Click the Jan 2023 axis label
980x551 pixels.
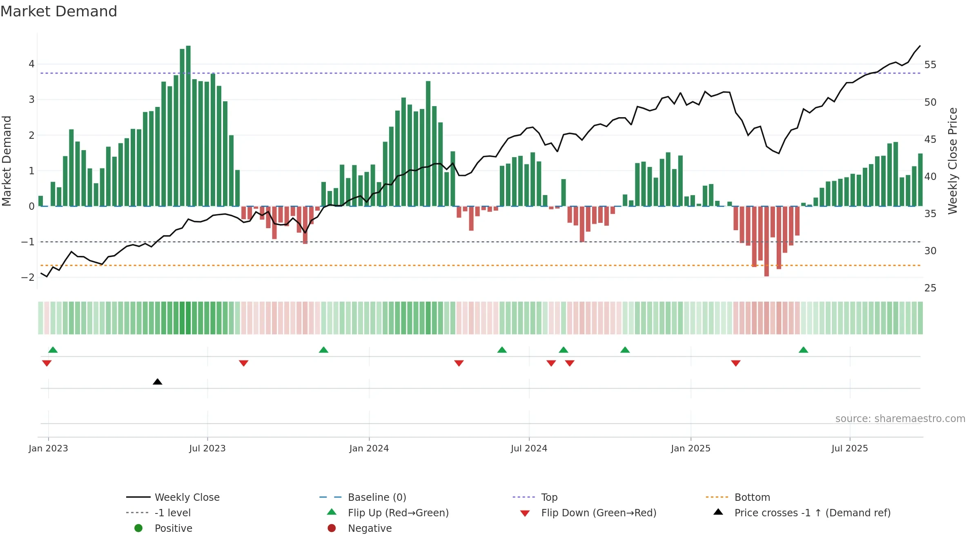point(48,448)
